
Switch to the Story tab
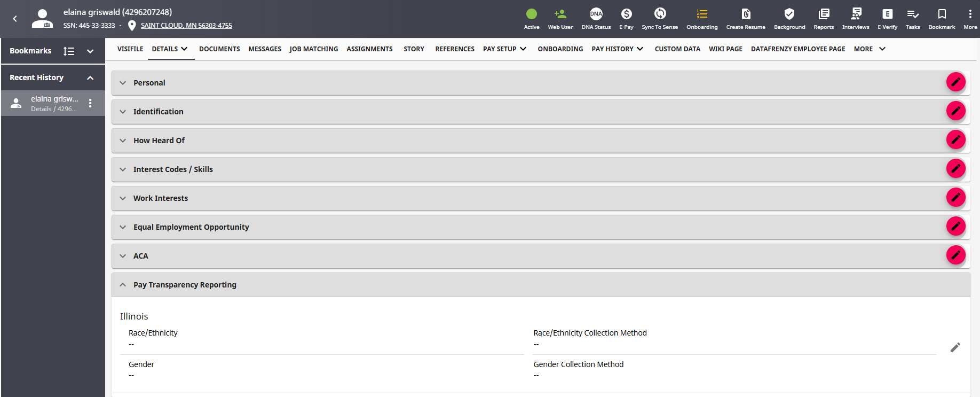tap(414, 49)
